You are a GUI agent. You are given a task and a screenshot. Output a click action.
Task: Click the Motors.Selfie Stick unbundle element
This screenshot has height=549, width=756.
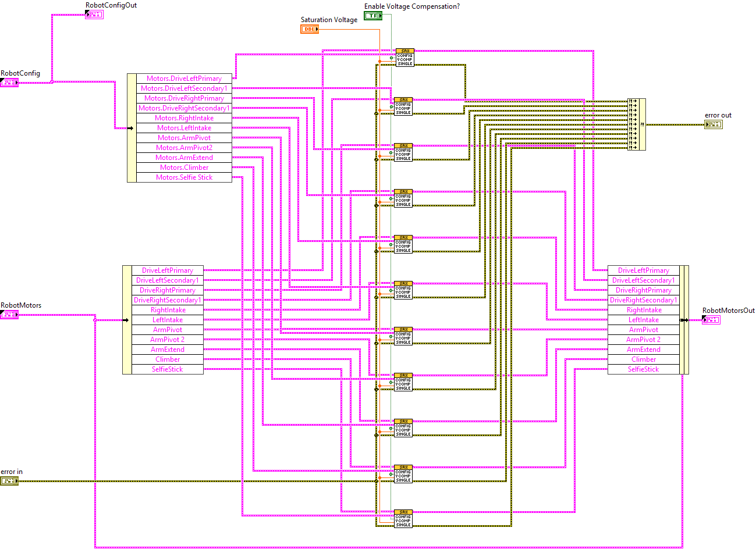[184, 177]
